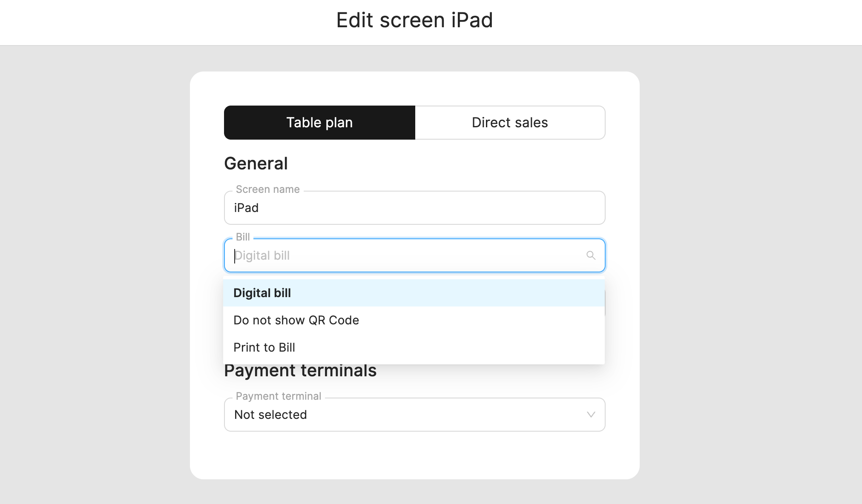Focus the Screen name input field
This screenshot has width=862, height=504.
click(x=414, y=208)
